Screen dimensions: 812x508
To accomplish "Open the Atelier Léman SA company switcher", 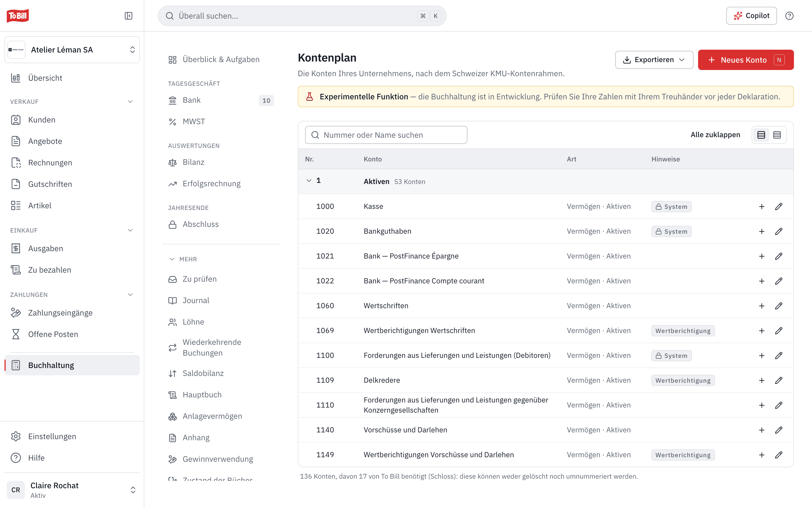I will (72, 50).
